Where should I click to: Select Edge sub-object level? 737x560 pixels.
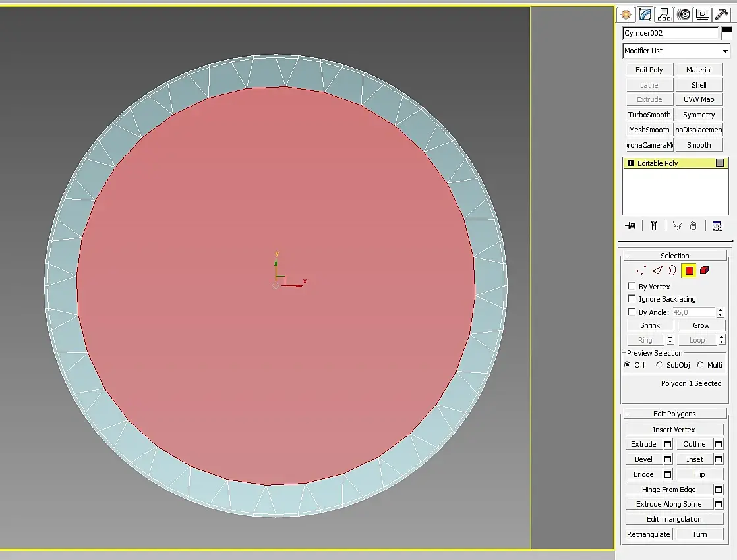tap(658, 270)
